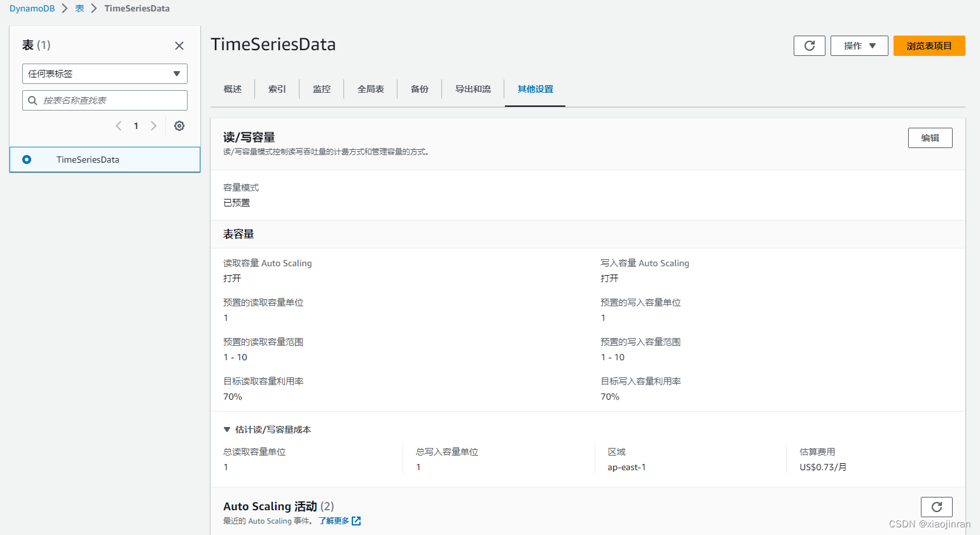Select the 其他设置 tab
This screenshot has width=980, height=535.
pyautogui.click(x=535, y=89)
